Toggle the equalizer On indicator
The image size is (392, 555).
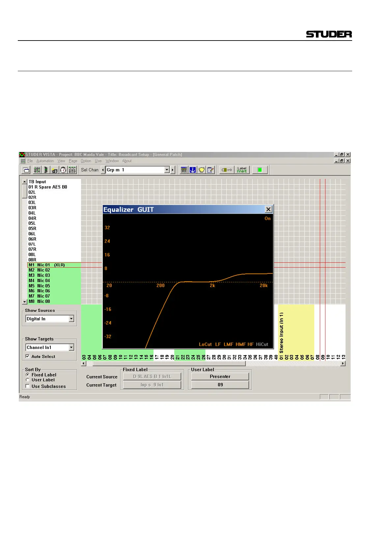tap(267, 219)
